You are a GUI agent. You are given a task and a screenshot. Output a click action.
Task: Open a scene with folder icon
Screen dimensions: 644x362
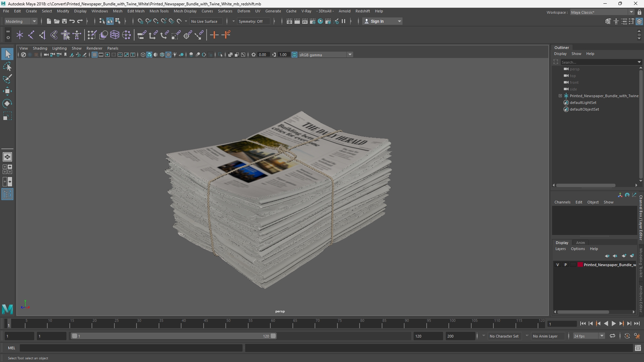pyautogui.click(x=57, y=21)
